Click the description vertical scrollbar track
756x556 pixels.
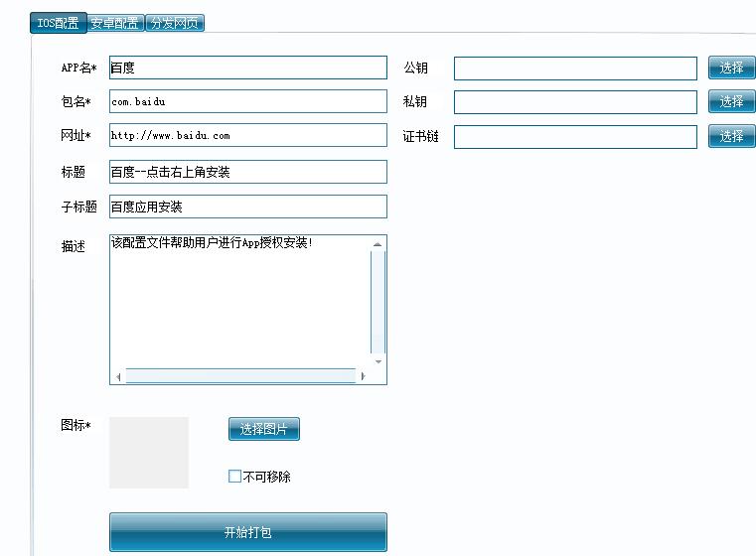coord(378,303)
